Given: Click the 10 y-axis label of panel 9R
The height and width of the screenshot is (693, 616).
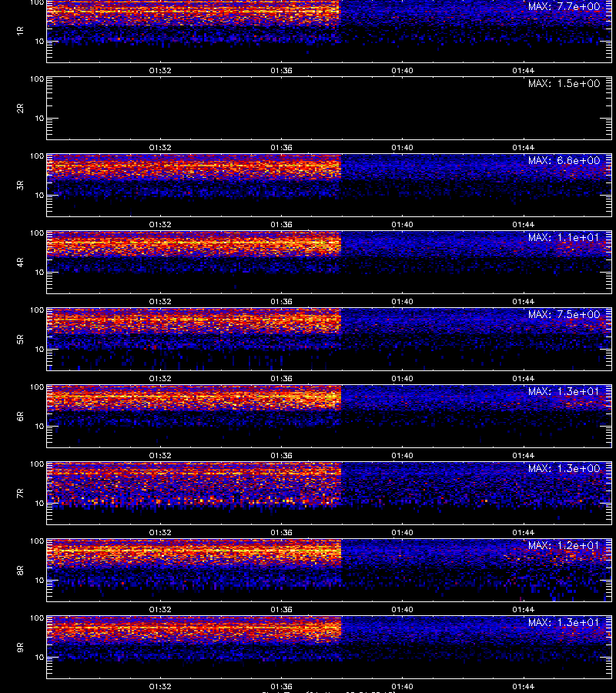Looking at the screenshot, I should coord(39,658).
